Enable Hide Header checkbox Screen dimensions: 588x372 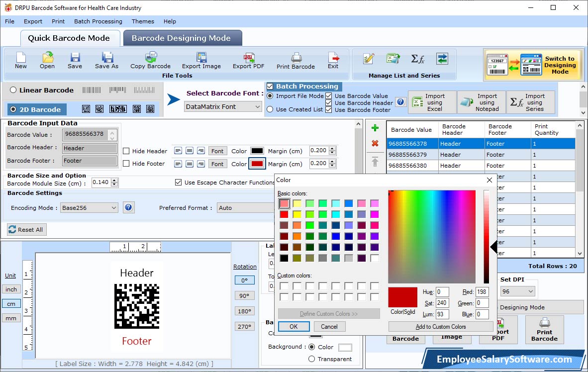pos(126,151)
